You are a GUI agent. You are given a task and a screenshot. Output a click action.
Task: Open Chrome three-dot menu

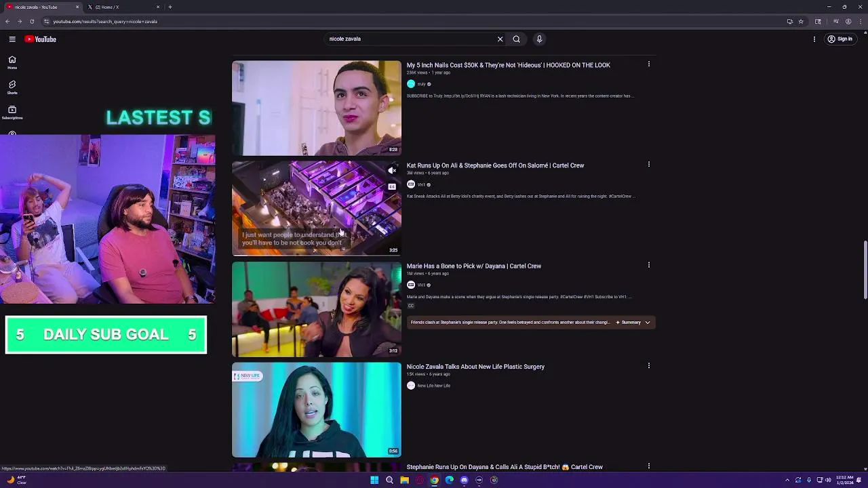point(861,21)
